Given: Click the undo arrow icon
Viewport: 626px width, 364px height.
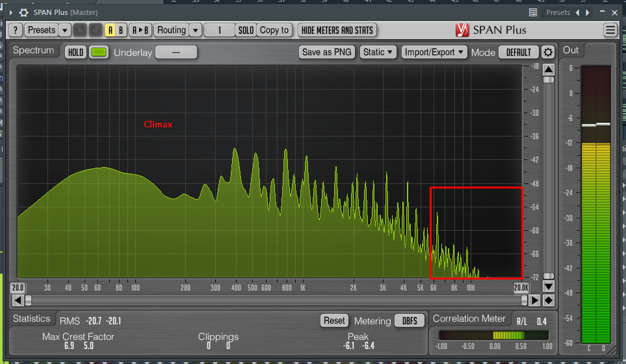Looking at the screenshot, I should click(80, 30).
